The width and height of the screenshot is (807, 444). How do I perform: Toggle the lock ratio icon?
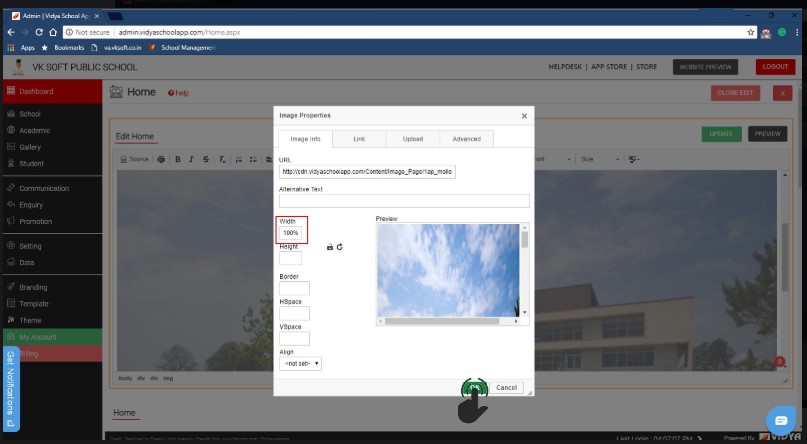330,247
